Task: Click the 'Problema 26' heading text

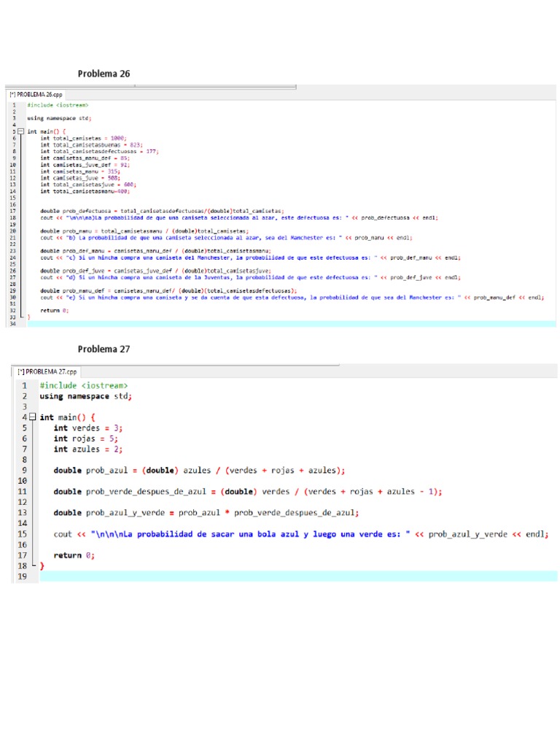Action: 104,74
